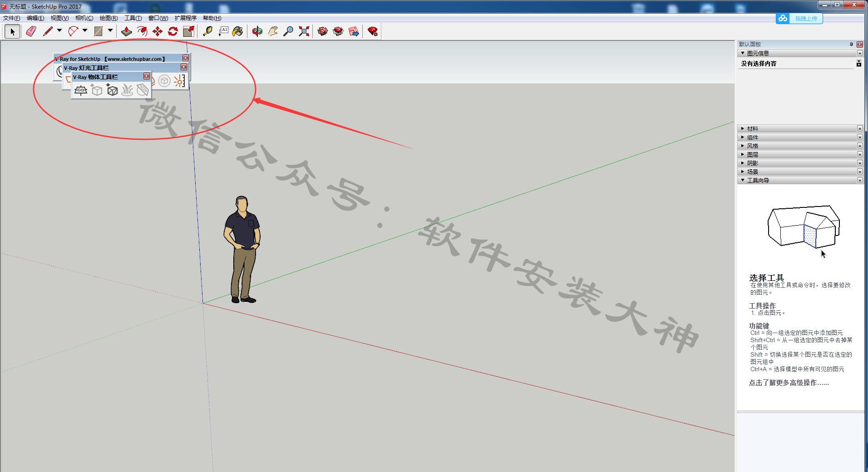
Task: Close the 默认面板 tray
Action: 860,44
